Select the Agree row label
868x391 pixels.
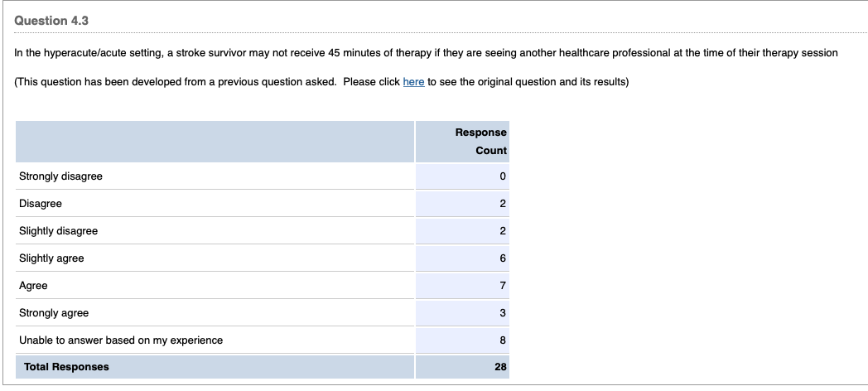(x=34, y=286)
